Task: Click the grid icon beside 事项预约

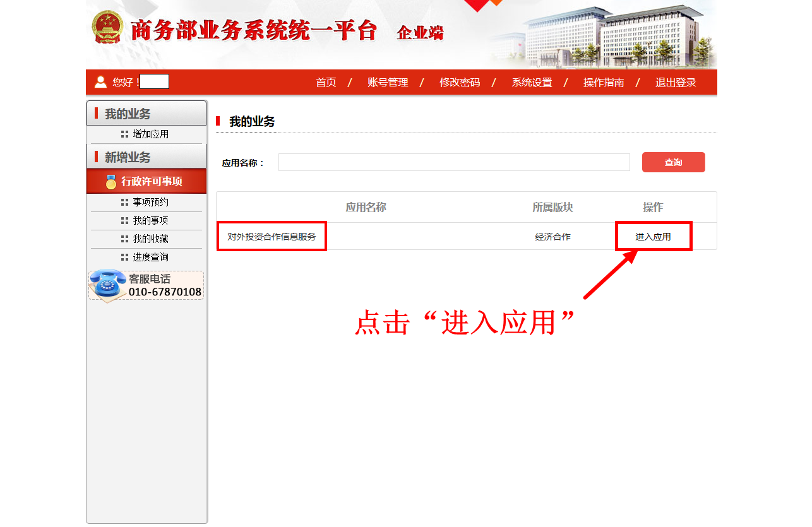Action: coord(124,203)
